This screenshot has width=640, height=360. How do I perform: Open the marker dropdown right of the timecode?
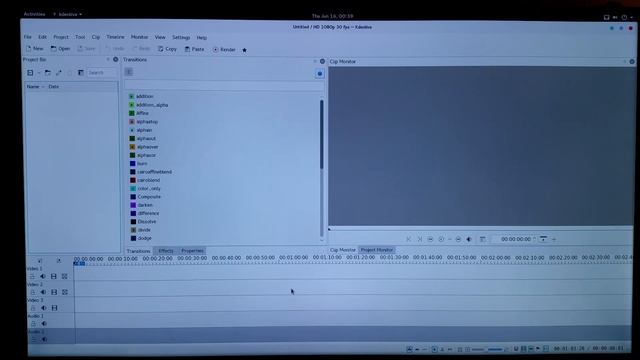pyautogui.click(x=543, y=239)
